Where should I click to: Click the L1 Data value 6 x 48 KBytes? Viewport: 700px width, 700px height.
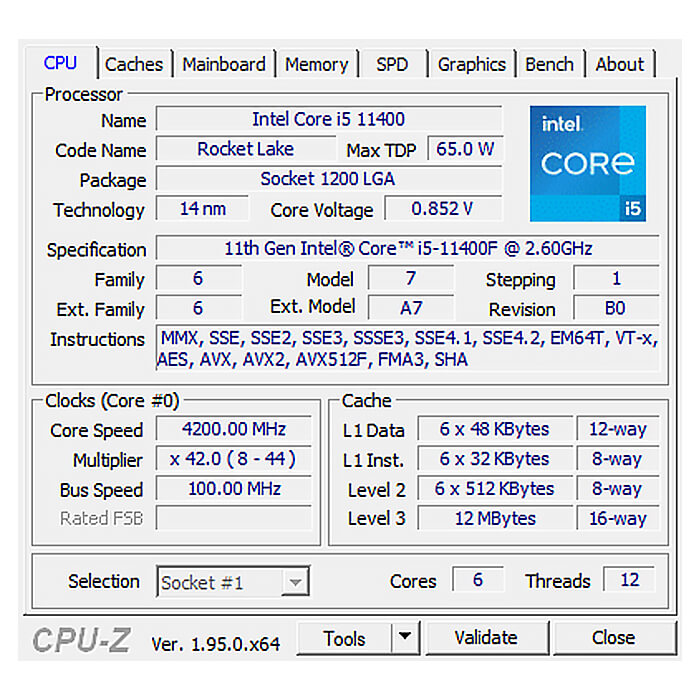tap(495, 429)
